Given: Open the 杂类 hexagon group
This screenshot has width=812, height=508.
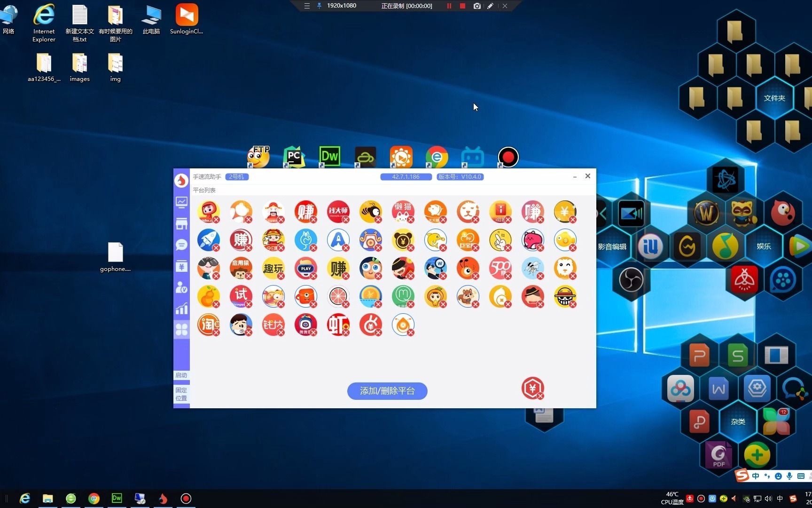Looking at the screenshot, I should point(738,421).
